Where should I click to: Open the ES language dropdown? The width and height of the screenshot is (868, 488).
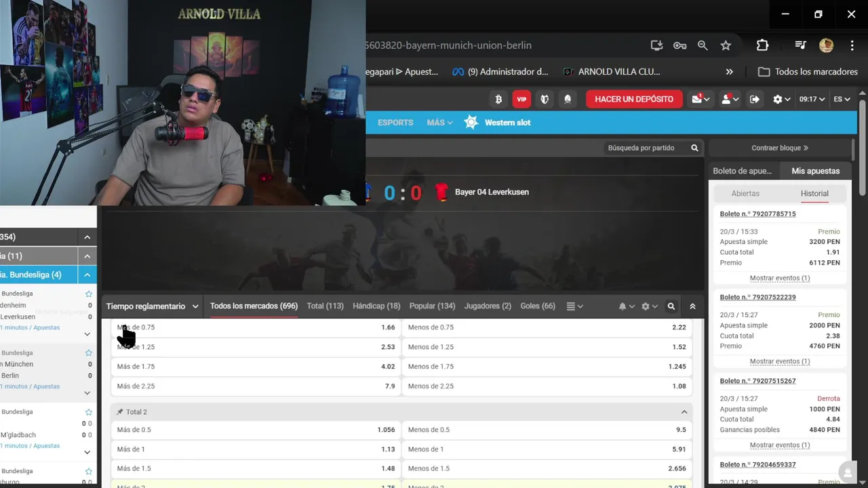pyautogui.click(x=842, y=99)
